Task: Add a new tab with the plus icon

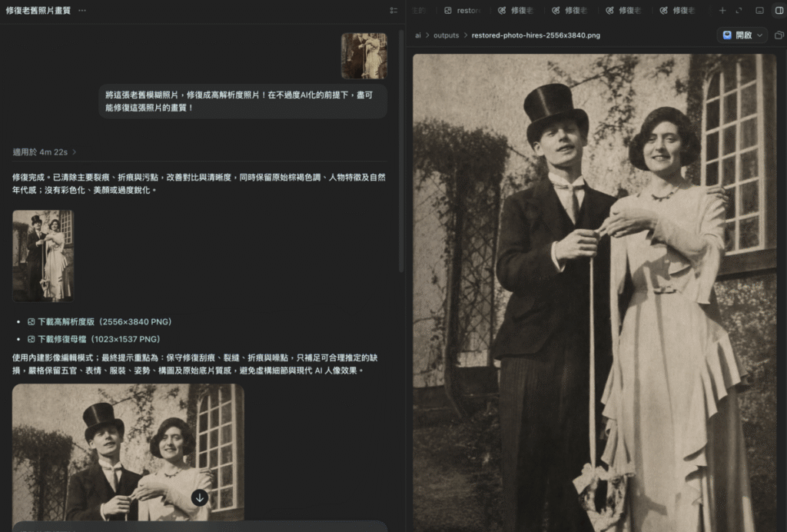Action: pyautogui.click(x=722, y=11)
